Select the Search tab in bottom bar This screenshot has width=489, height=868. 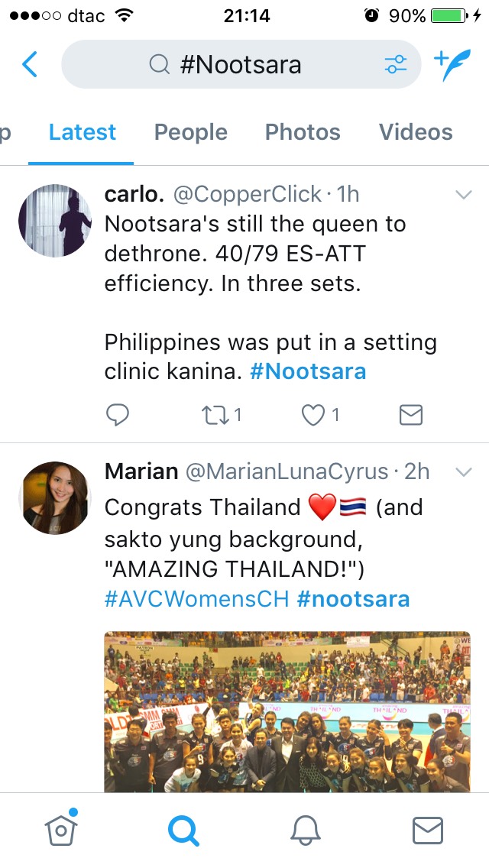(x=183, y=830)
